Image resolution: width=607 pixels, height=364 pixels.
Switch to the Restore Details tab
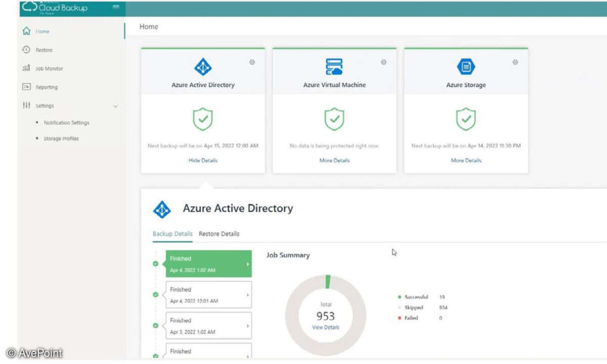point(219,234)
